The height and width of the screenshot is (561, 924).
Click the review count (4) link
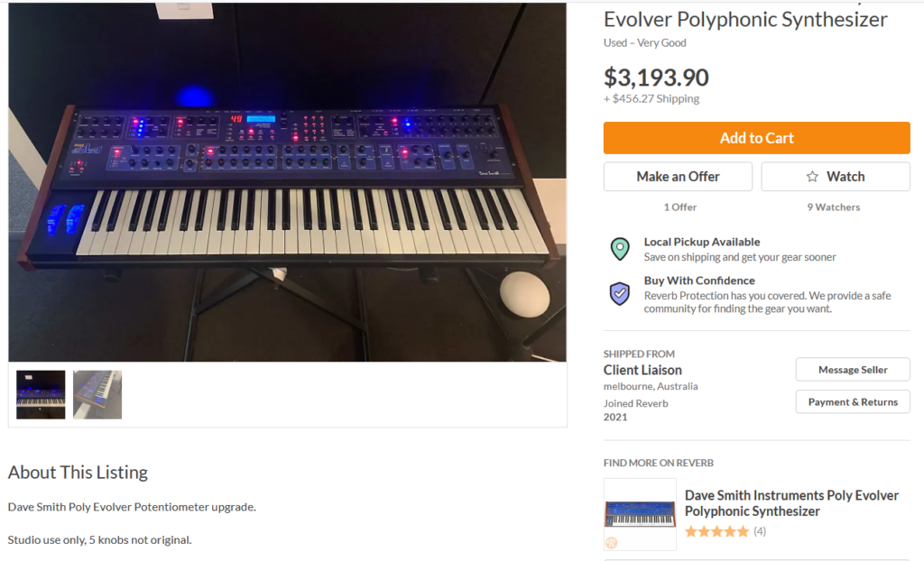pyautogui.click(x=760, y=531)
